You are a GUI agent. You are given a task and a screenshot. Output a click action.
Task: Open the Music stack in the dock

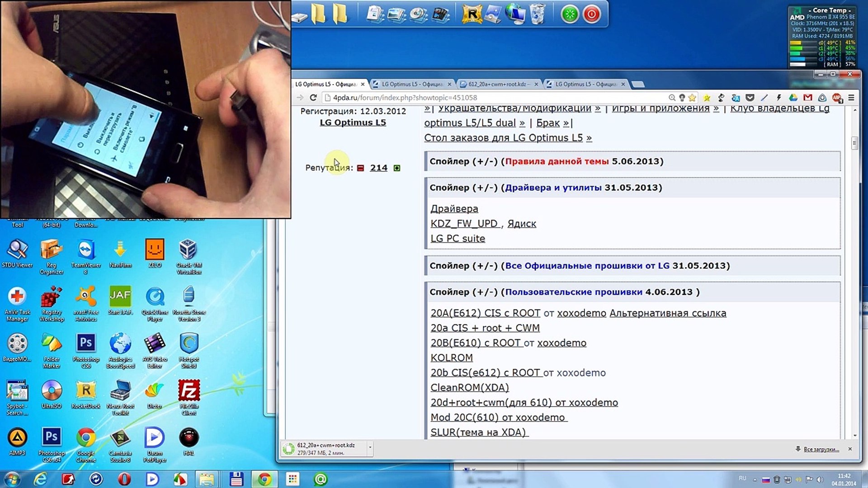pos(418,14)
